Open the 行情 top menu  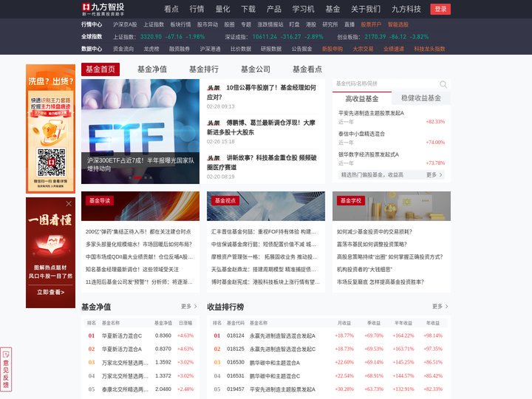197,9
